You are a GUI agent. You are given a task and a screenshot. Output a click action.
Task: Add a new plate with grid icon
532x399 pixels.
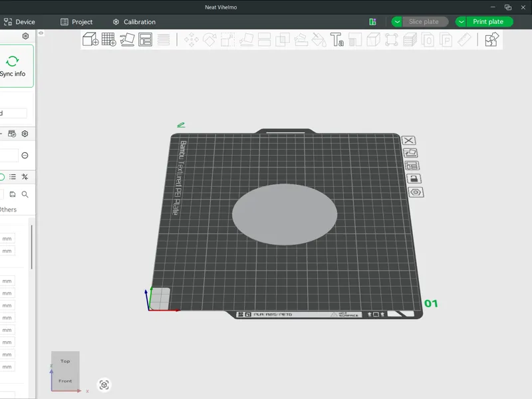point(109,39)
